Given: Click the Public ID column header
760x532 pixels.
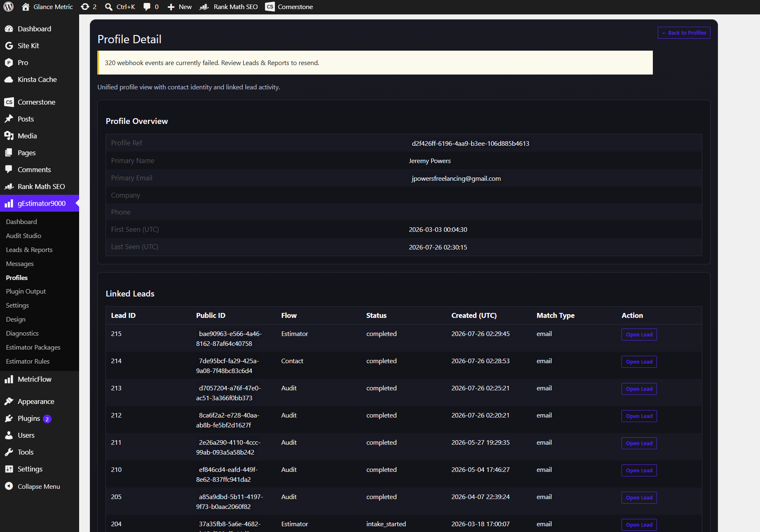Looking at the screenshot, I should tap(211, 315).
